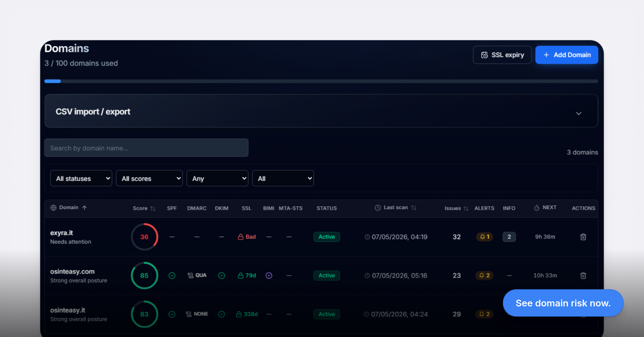The width and height of the screenshot is (644, 337).
Task: Click the 3 / 100 domains used text
Action: [x=81, y=63]
